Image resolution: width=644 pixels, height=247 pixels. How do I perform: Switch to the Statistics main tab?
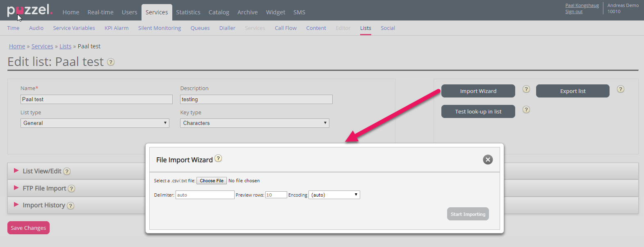point(188,12)
